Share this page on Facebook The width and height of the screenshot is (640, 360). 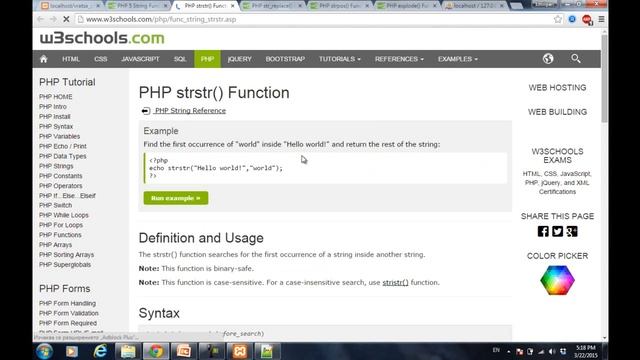click(x=543, y=231)
